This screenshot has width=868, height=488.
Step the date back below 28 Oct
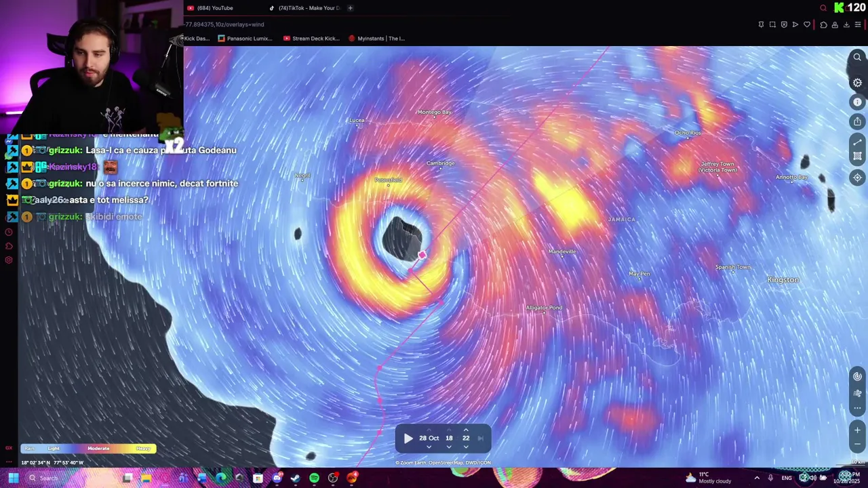[429, 447]
